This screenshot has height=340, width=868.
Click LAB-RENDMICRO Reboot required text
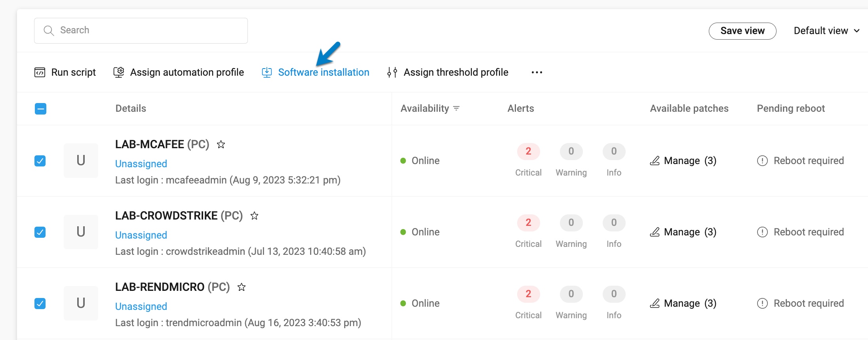(x=809, y=303)
